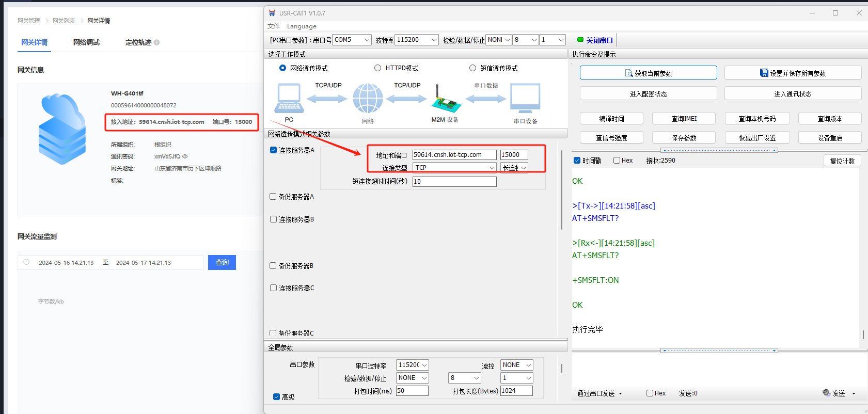Open the 串口号 COM5 dropdown
Image resolution: width=868 pixels, height=414 pixels.
(x=352, y=40)
